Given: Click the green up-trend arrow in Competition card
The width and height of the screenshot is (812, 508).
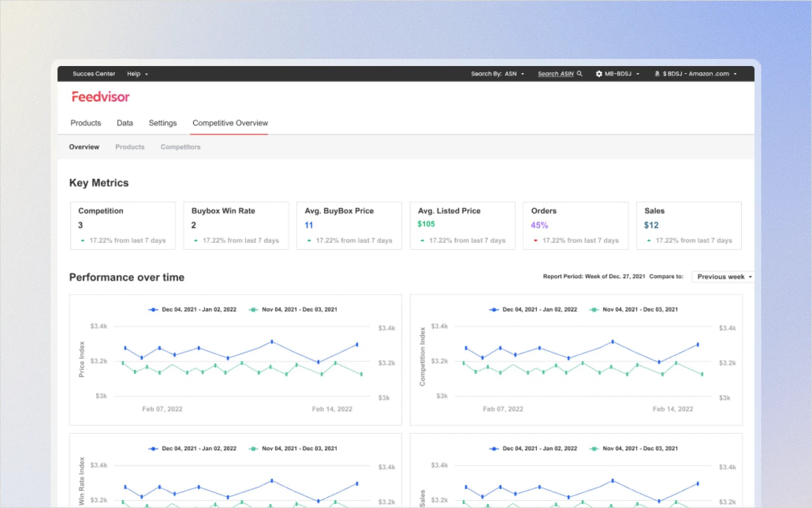Looking at the screenshot, I should [82, 241].
